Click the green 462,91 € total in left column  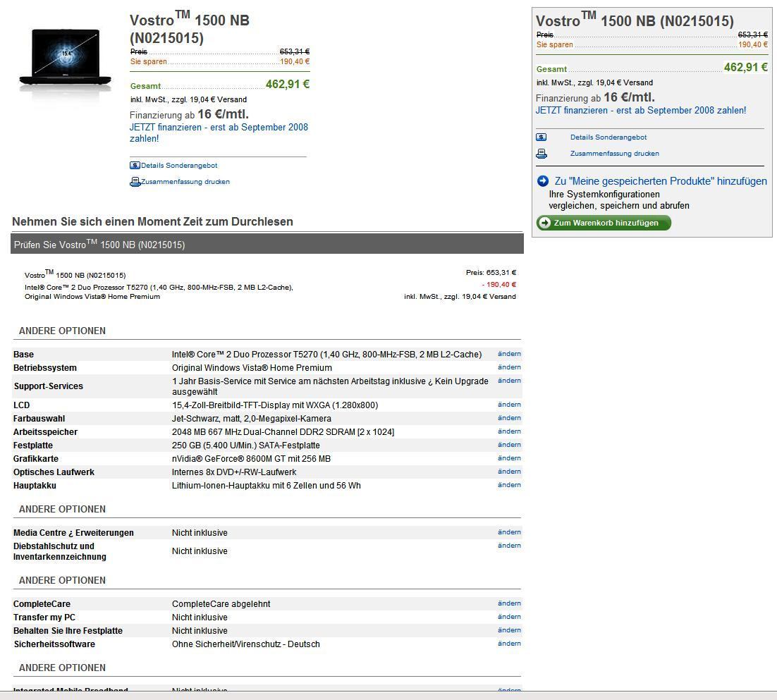288,84
